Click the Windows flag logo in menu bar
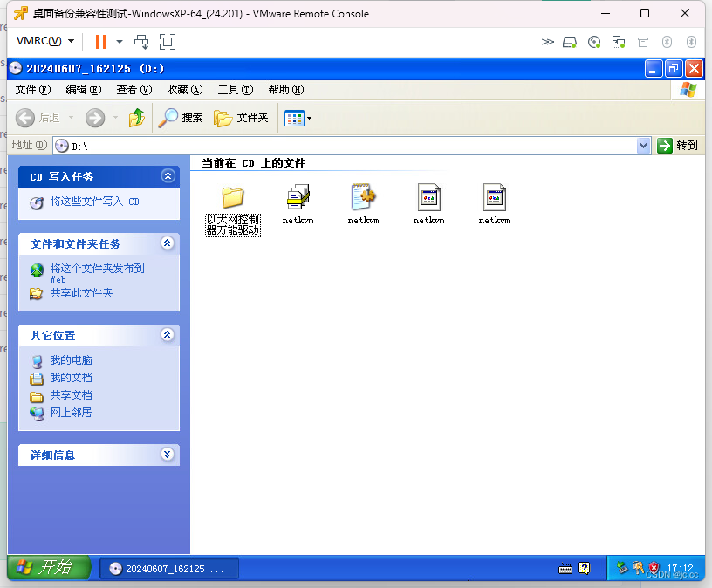 (x=688, y=90)
